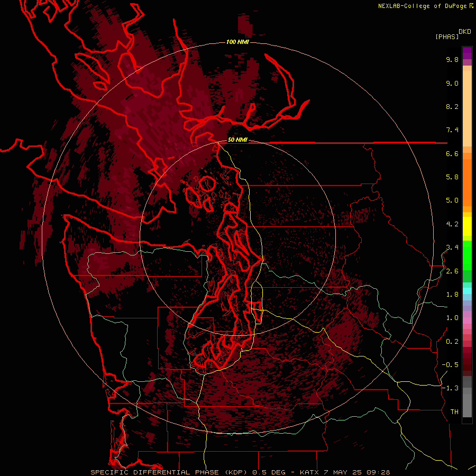Viewport: 476px width, 476px height.
Task: Click the 50 NMI range ring label
Action: [x=237, y=140]
